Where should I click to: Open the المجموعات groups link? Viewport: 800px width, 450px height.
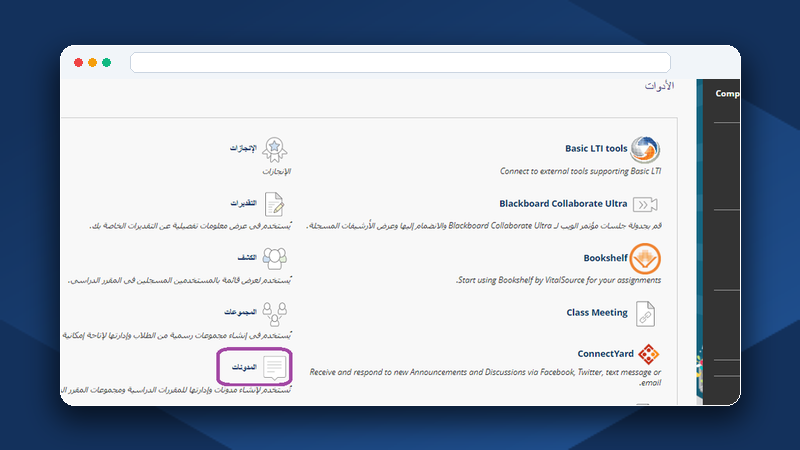point(240,312)
